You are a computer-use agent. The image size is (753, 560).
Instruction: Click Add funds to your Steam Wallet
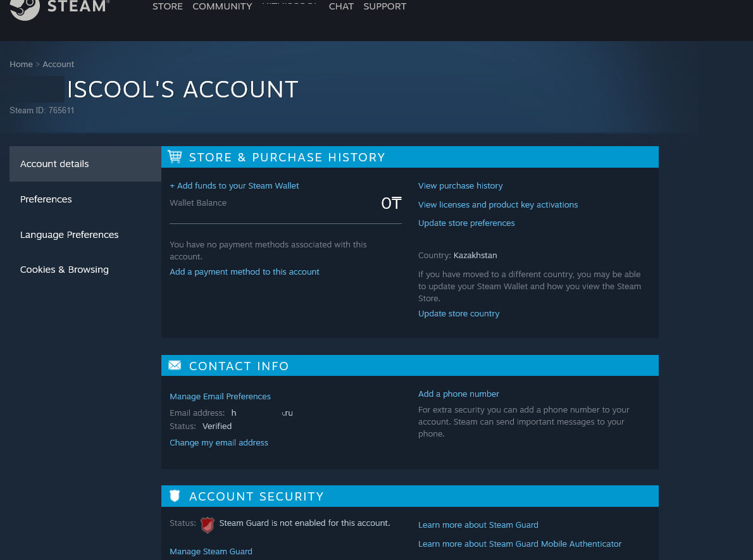(234, 186)
